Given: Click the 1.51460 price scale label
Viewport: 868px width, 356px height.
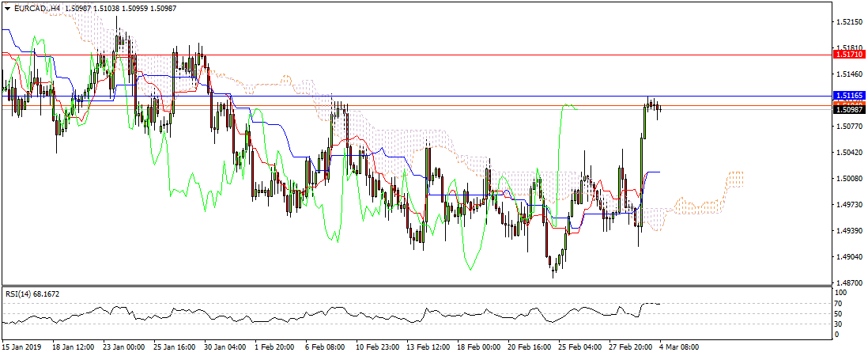Looking at the screenshot, I should tap(850, 74).
